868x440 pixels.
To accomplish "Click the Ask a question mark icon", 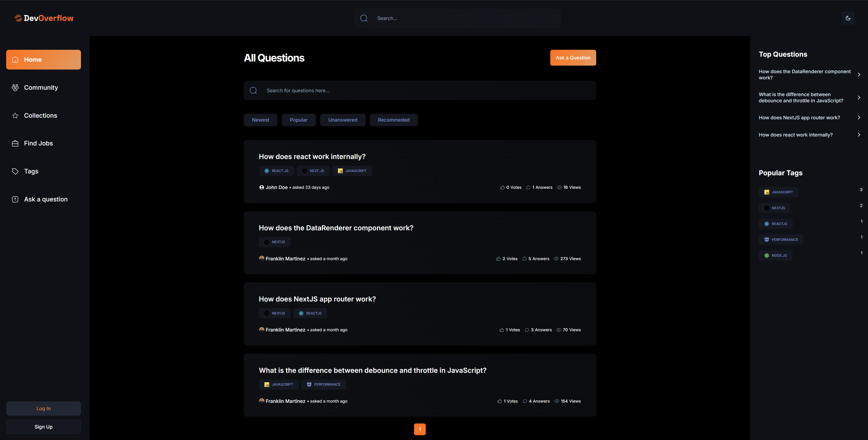I will point(15,199).
